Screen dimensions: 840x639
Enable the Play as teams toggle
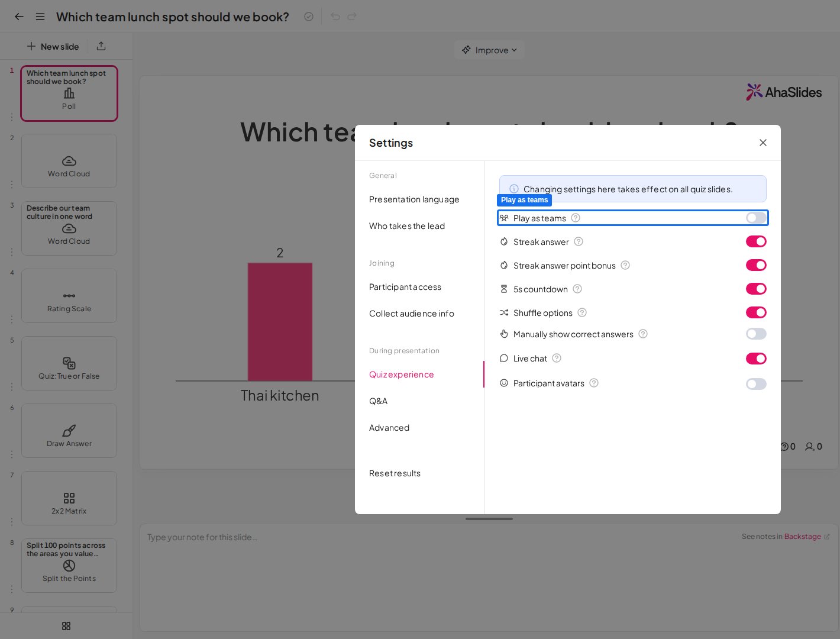tap(756, 218)
